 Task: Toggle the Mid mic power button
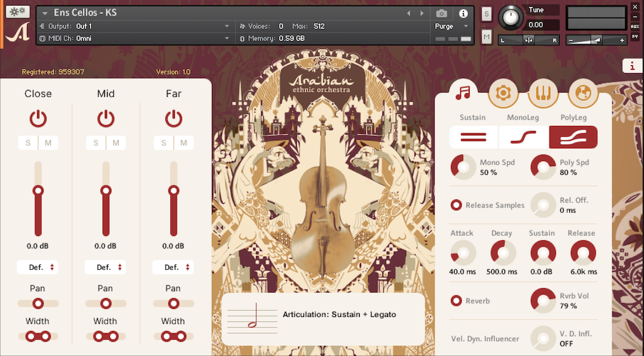[106, 119]
